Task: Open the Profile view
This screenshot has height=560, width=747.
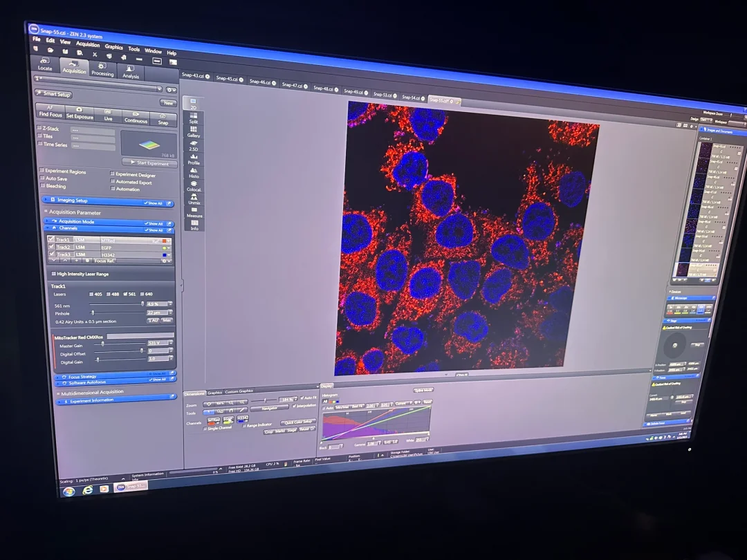Action: pyautogui.click(x=194, y=159)
